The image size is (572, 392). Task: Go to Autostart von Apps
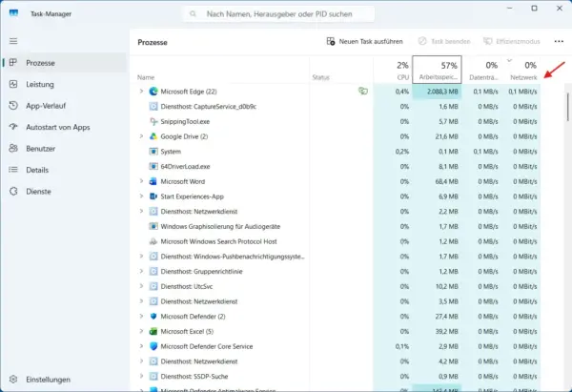coord(65,127)
